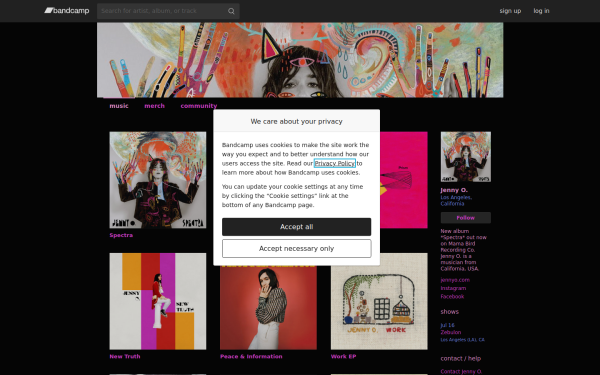The width and height of the screenshot is (600, 375).
Task: Open the Work EP album cover
Action: click(x=379, y=301)
